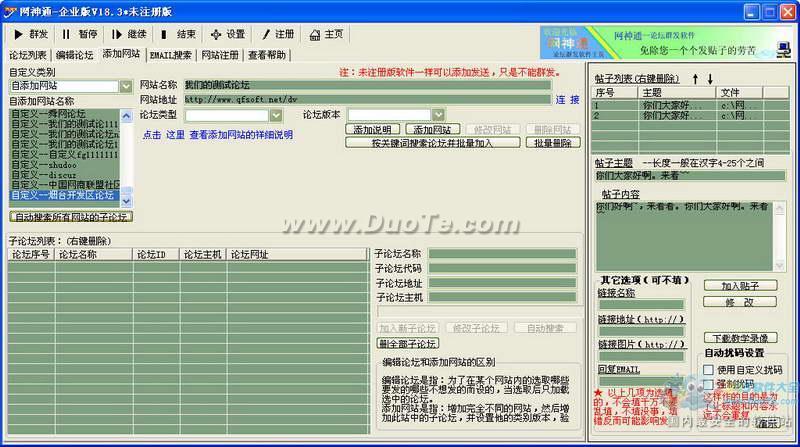This screenshot has height=447, width=800.
Task: Resume posting with 继续 toolbar button
Action: (x=129, y=34)
